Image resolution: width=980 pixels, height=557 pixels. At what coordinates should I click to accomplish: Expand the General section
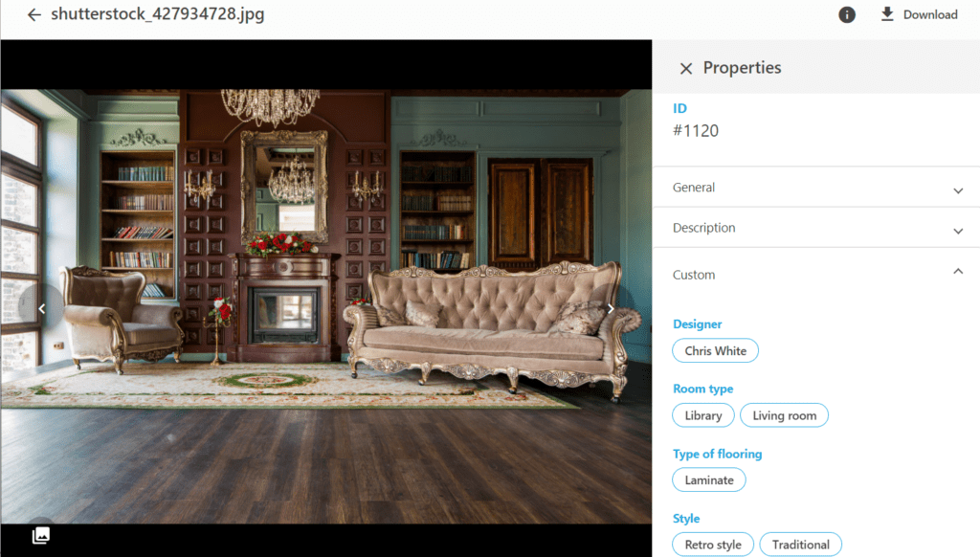tap(816, 187)
